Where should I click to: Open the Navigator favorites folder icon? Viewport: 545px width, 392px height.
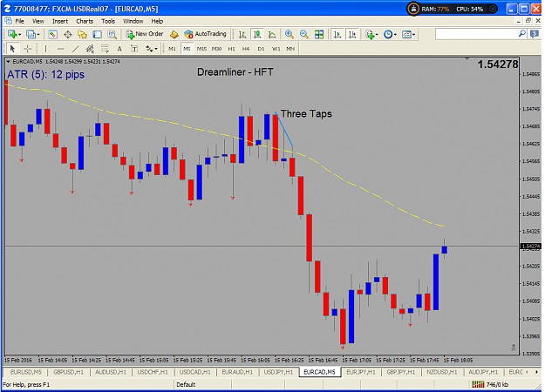pyautogui.click(x=82, y=34)
